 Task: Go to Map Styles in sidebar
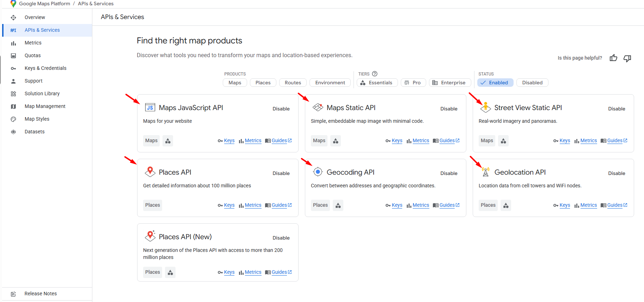pyautogui.click(x=37, y=119)
